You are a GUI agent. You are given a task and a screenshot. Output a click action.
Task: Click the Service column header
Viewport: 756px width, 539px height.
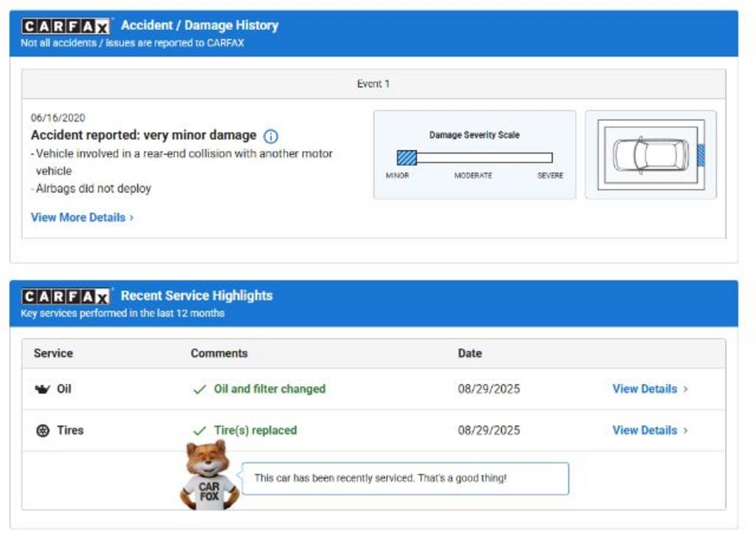pyautogui.click(x=53, y=354)
